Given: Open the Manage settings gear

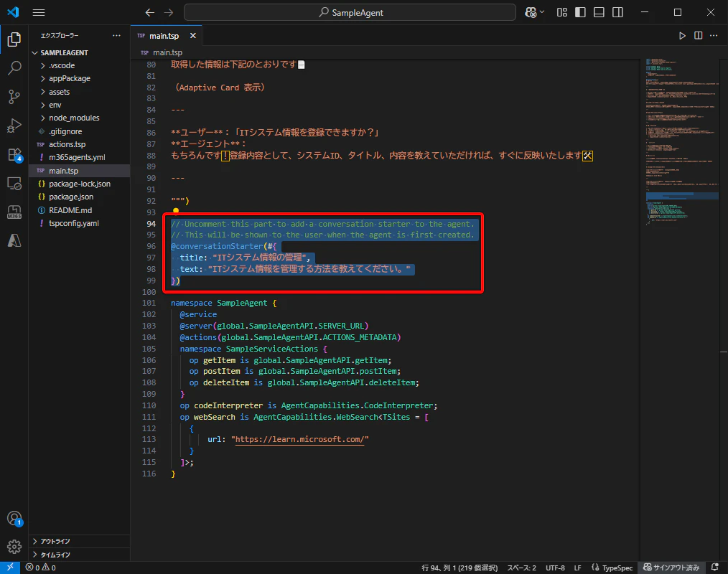Looking at the screenshot, I should [x=14, y=547].
